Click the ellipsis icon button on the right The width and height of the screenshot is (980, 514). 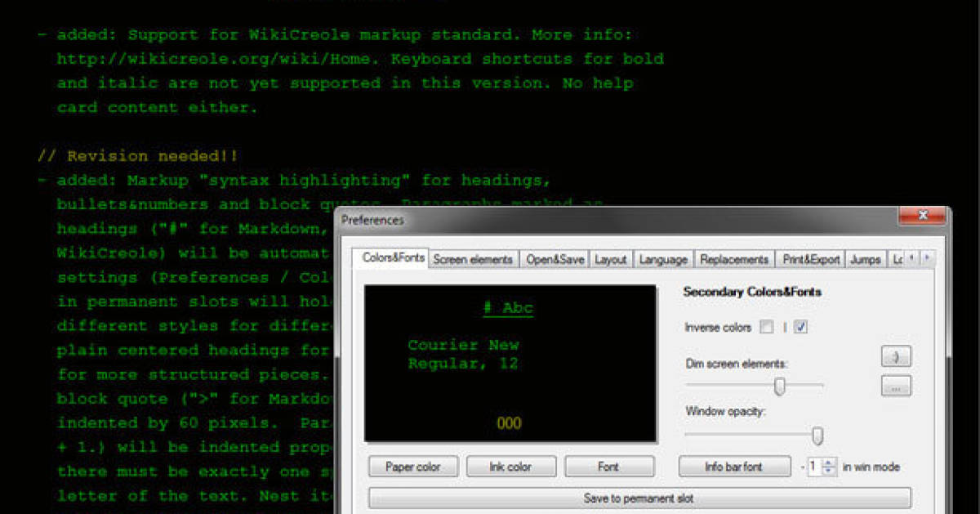[x=896, y=386]
